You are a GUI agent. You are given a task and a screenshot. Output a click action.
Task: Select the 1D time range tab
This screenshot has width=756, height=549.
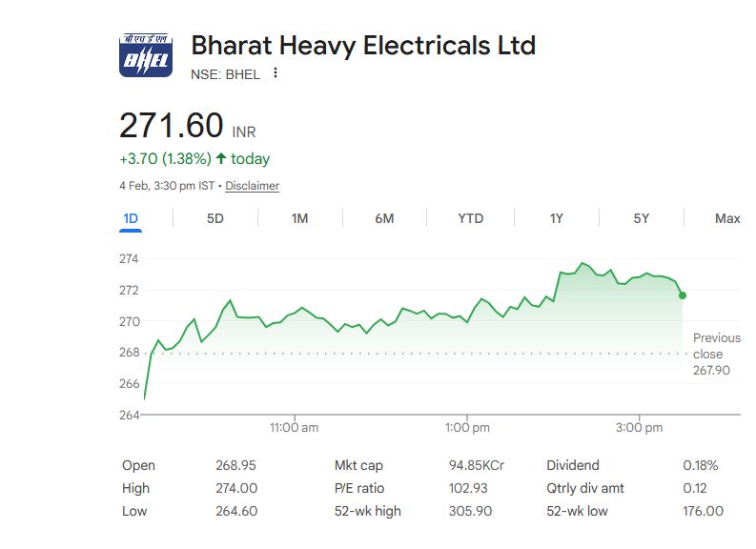tap(131, 218)
